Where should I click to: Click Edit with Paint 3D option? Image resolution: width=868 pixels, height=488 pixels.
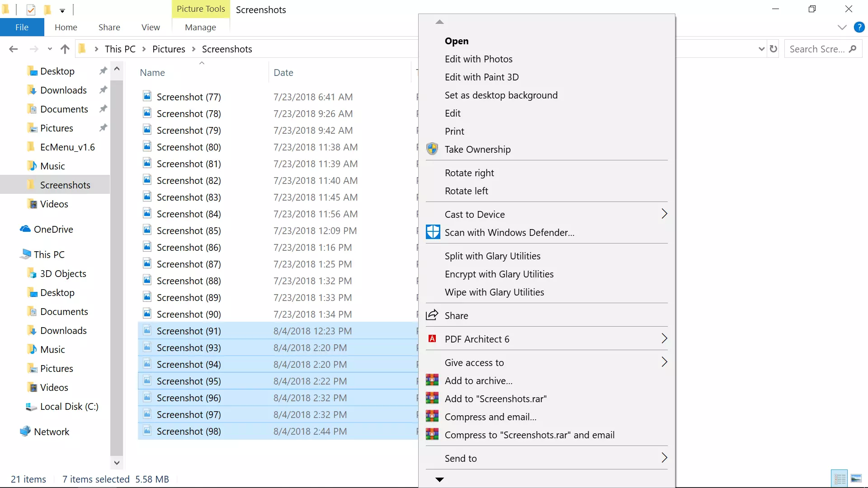(x=481, y=76)
